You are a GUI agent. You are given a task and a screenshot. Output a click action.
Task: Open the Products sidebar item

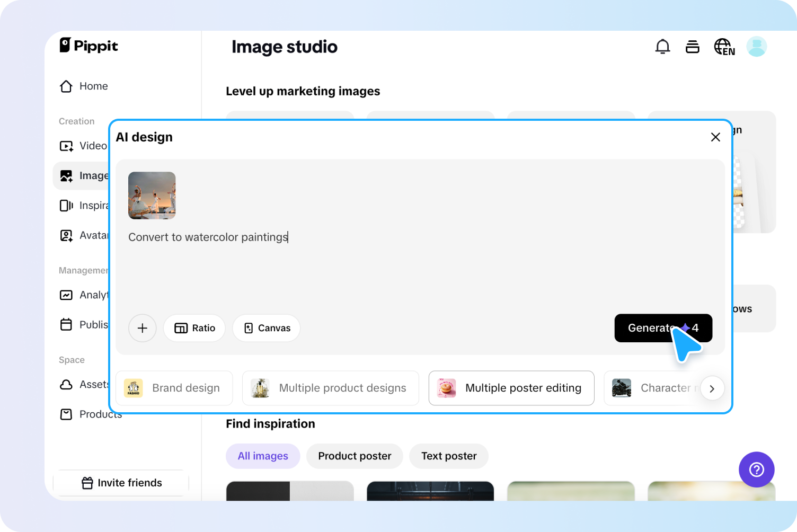tap(90, 414)
